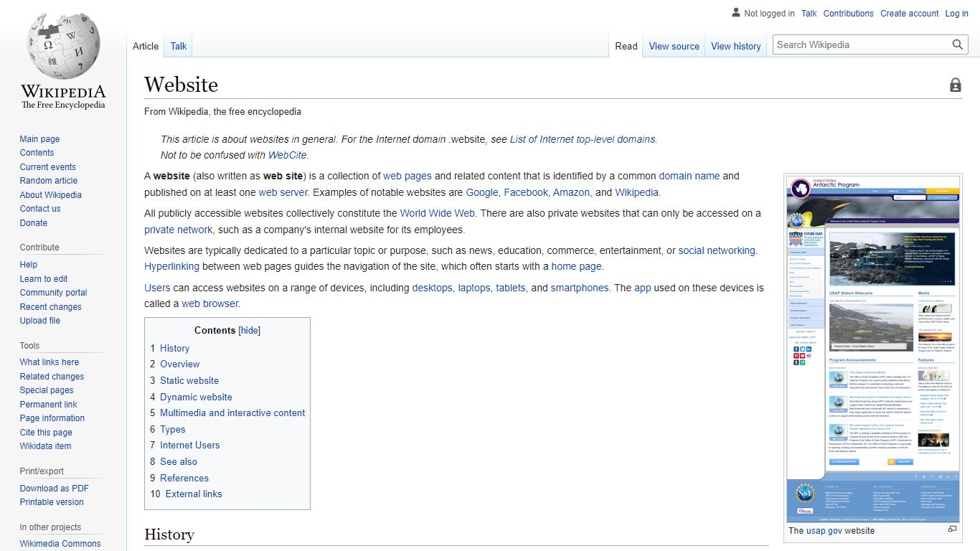Open Contributions link in header
Viewport: 980px width, 551px height.
tap(849, 14)
